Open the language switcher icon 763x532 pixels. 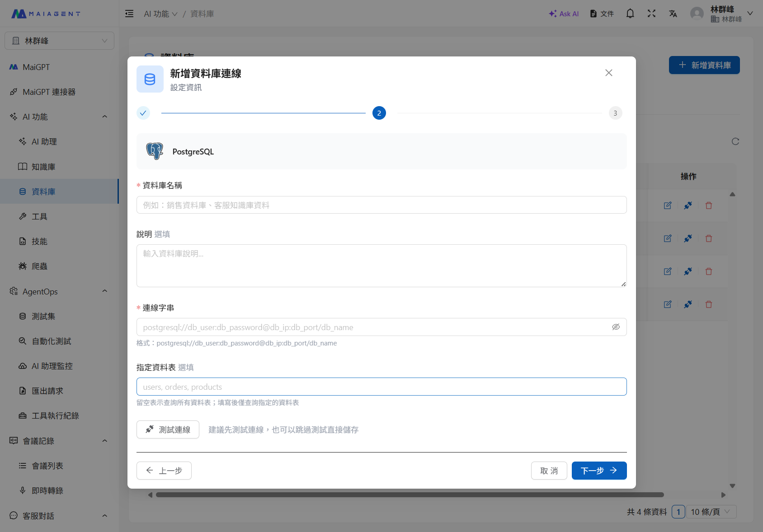673,14
